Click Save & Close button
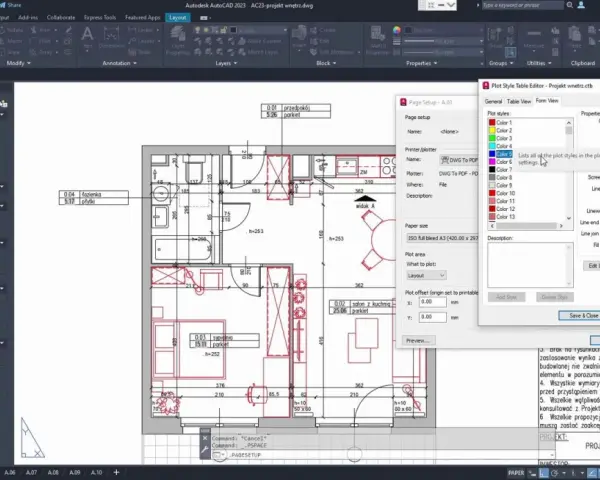 tap(579, 315)
